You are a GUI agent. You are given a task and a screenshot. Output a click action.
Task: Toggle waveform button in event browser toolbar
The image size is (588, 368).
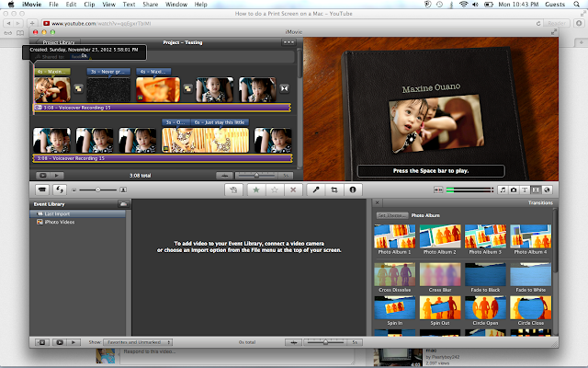tap(294, 342)
